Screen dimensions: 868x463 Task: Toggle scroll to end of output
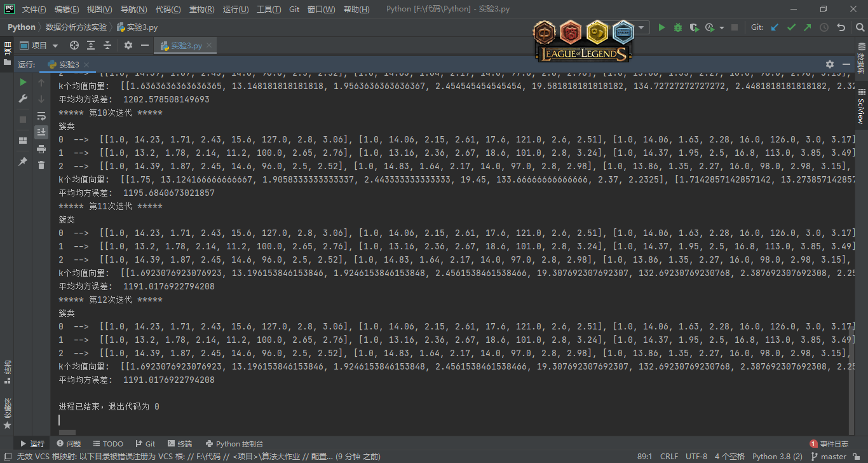(41, 132)
